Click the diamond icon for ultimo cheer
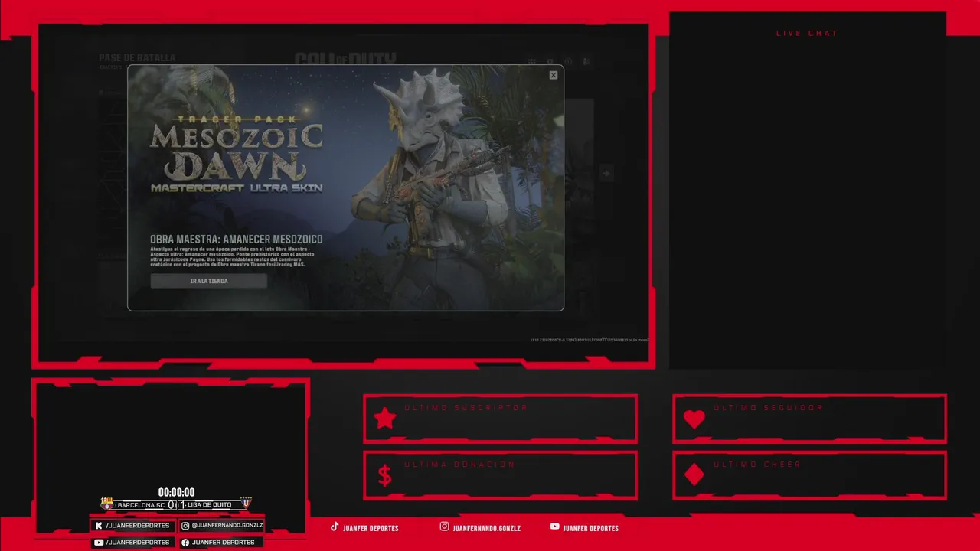The width and height of the screenshot is (980, 551). [694, 474]
